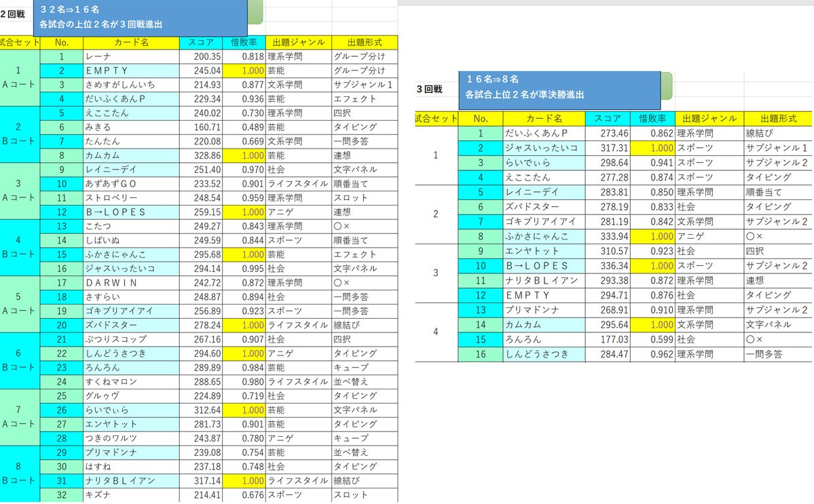Screen dimensions: 814x504
Task: Select the 'グルゥヴ' name cell
Action: coord(131,395)
